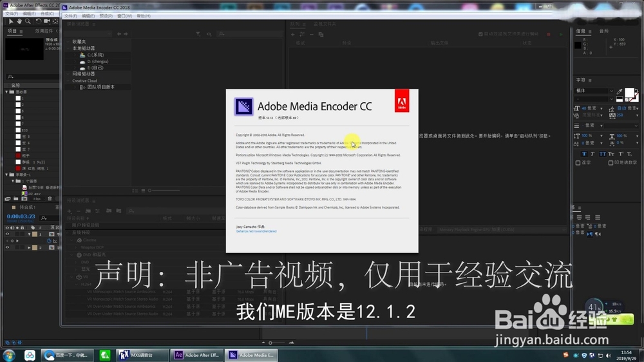Screen dimensions: 644x362
Task: Select the After Effects Selection arrow tool
Action: pos(11,21)
